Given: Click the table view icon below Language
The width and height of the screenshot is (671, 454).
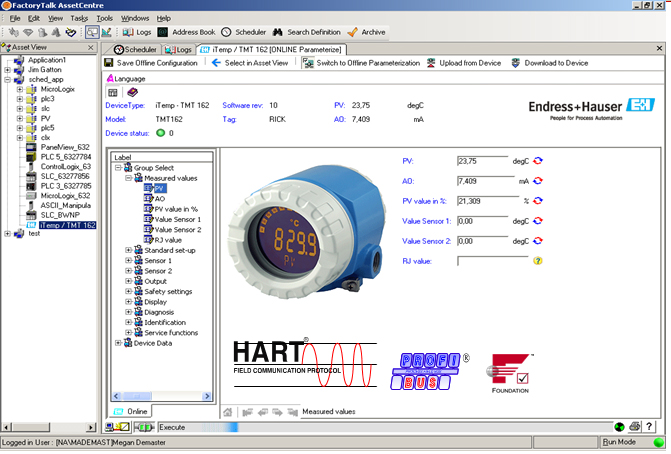Looking at the screenshot, I should 113,92.
